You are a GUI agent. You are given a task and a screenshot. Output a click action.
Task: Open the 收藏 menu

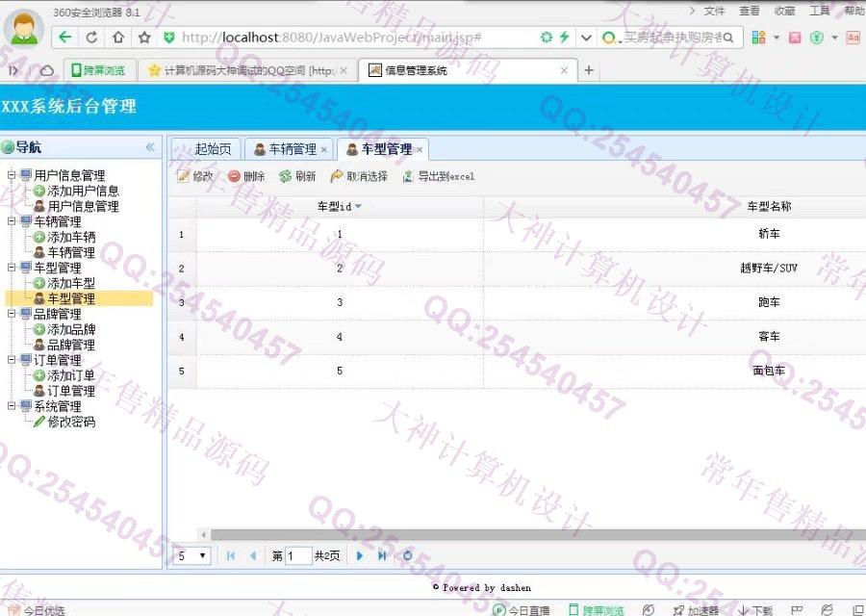[784, 11]
